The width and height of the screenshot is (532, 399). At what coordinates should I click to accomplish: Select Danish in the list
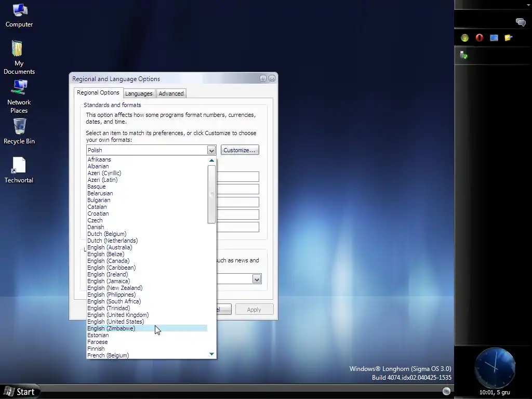click(x=147, y=228)
